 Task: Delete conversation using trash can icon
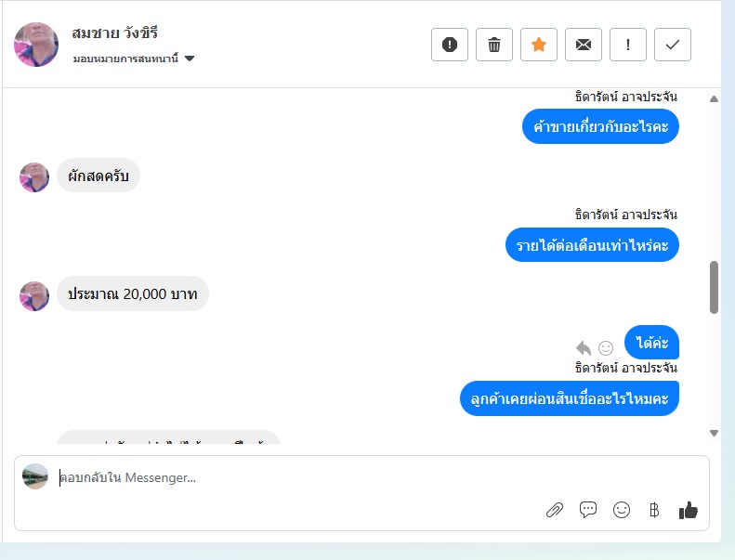click(x=494, y=45)
